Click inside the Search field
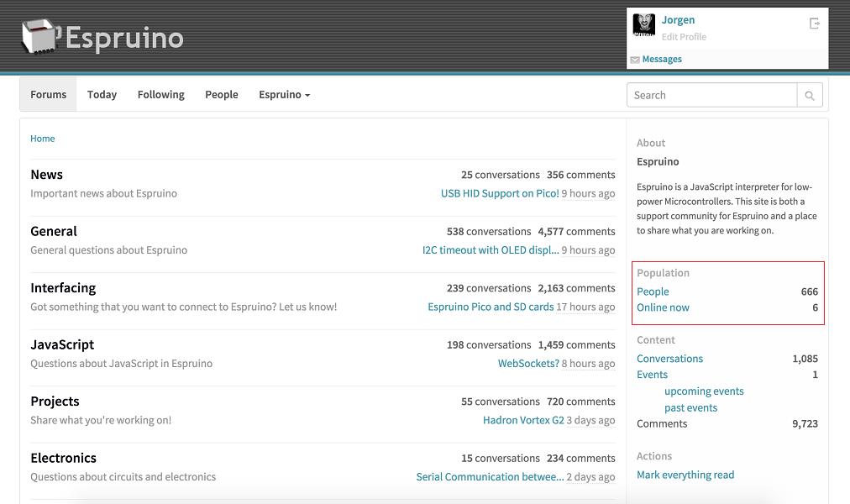This screenshot has height=504, width=850. [711, 96]
